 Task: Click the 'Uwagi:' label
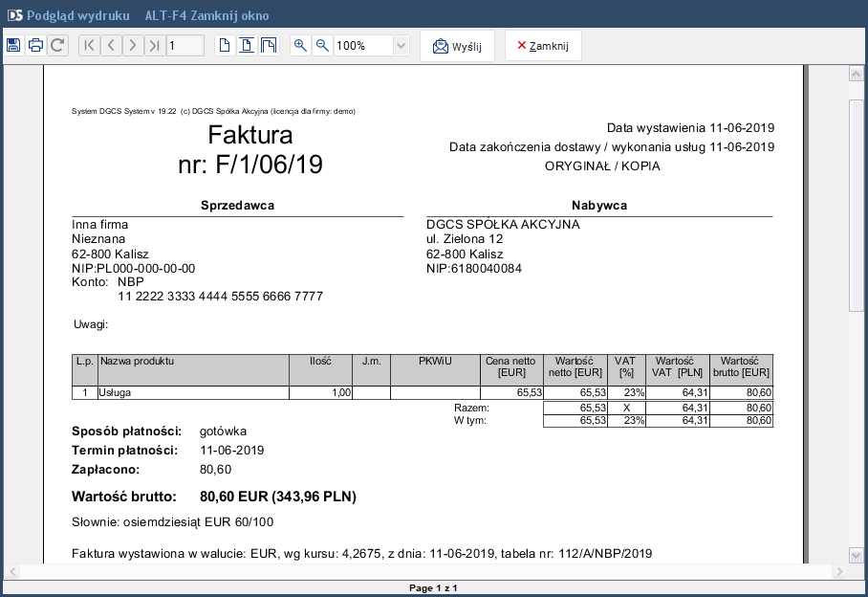coord(91,324)
